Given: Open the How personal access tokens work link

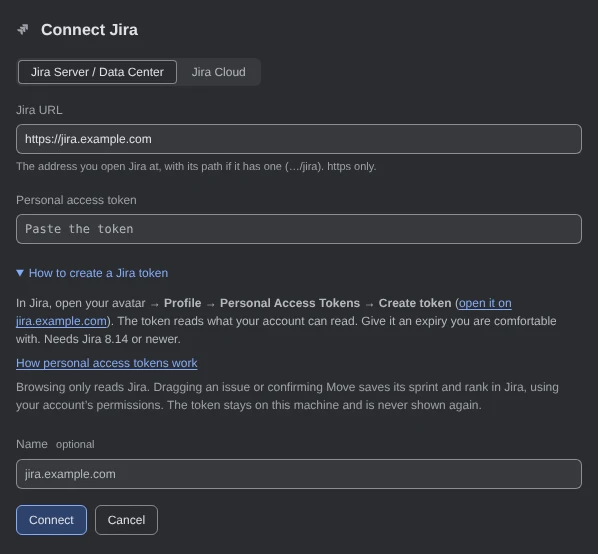Looking at the screenshot, I should tap(107, 363).
